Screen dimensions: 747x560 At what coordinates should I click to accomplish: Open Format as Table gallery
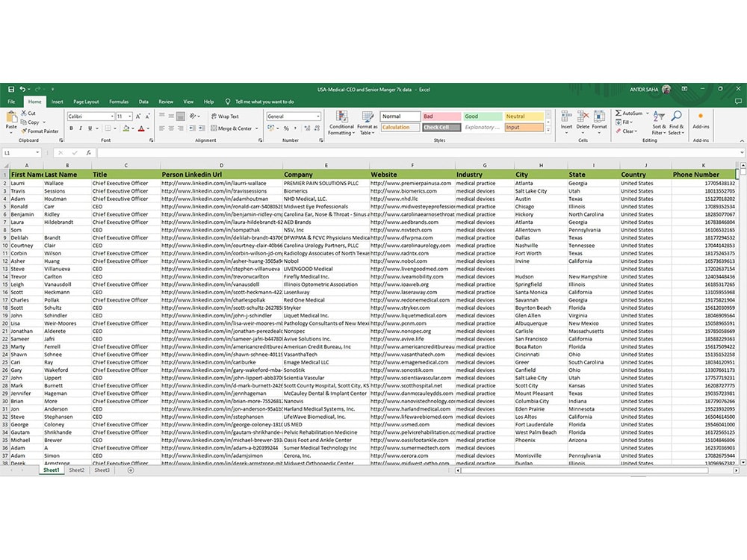368,123
